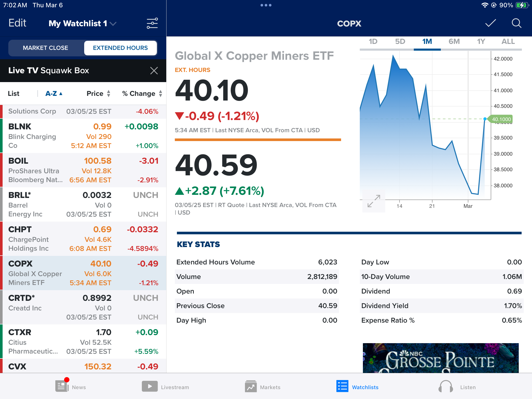Sort by Price using sort arrows

[109, 94]
